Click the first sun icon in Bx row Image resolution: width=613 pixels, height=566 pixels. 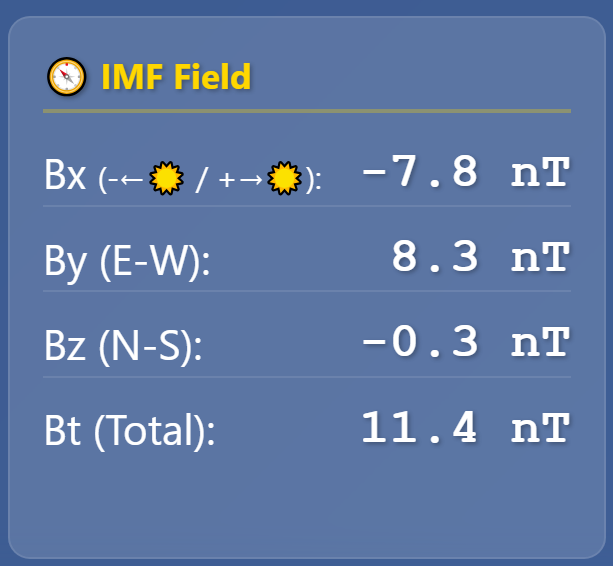tap(167, 178)
